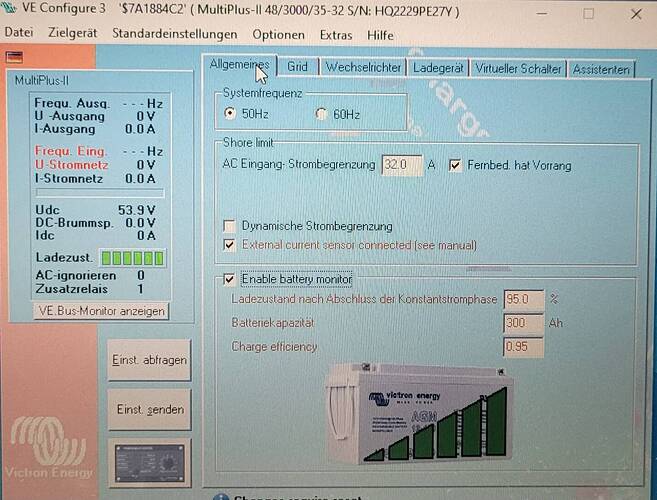Open the Datei menu

(19, 32)
